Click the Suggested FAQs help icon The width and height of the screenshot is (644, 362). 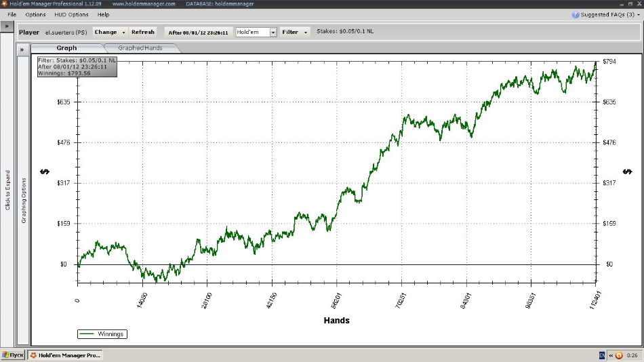coord(576,14)
